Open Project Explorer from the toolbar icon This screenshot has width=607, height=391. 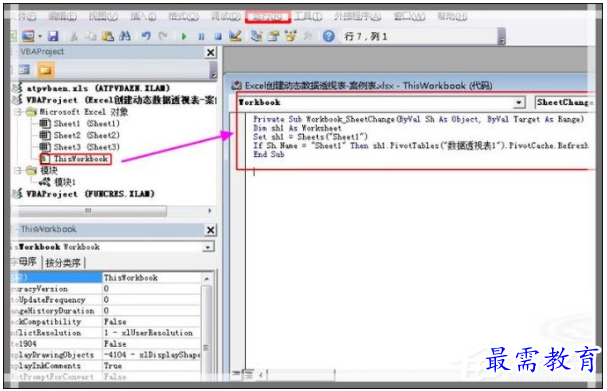pos(256,36)
